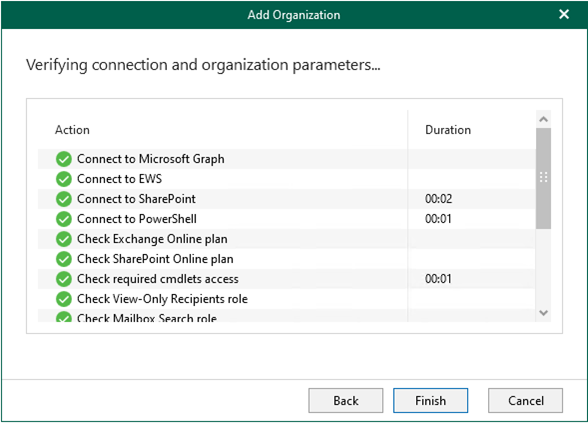Screen dimensions: 588x425
Task: Click the Duration column header
Action: [448, 130]
